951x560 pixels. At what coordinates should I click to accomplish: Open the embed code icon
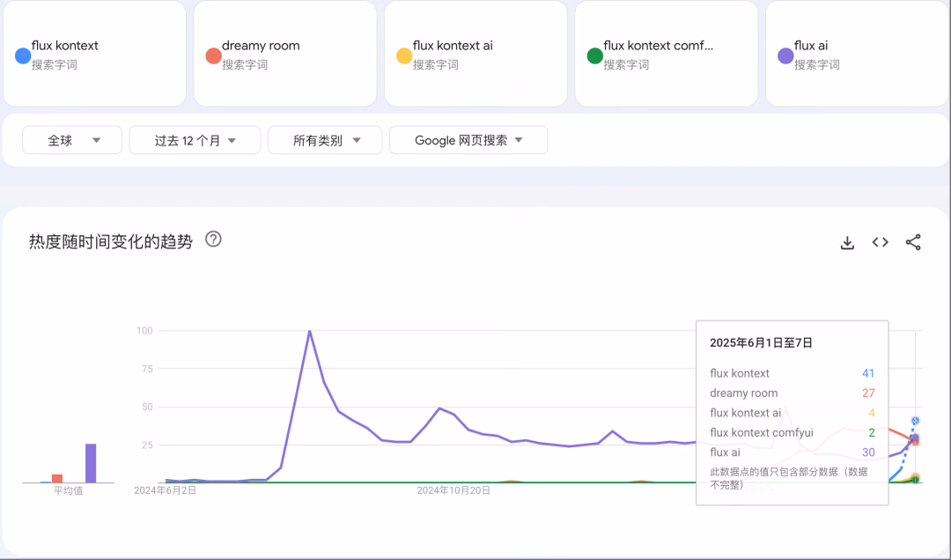[880, 243]
